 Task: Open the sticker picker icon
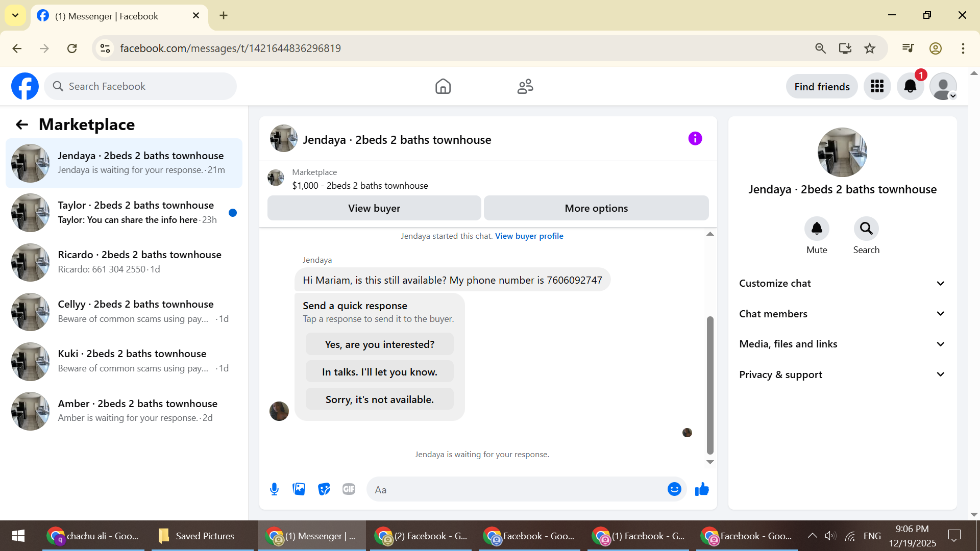click(x=324, y=489)
